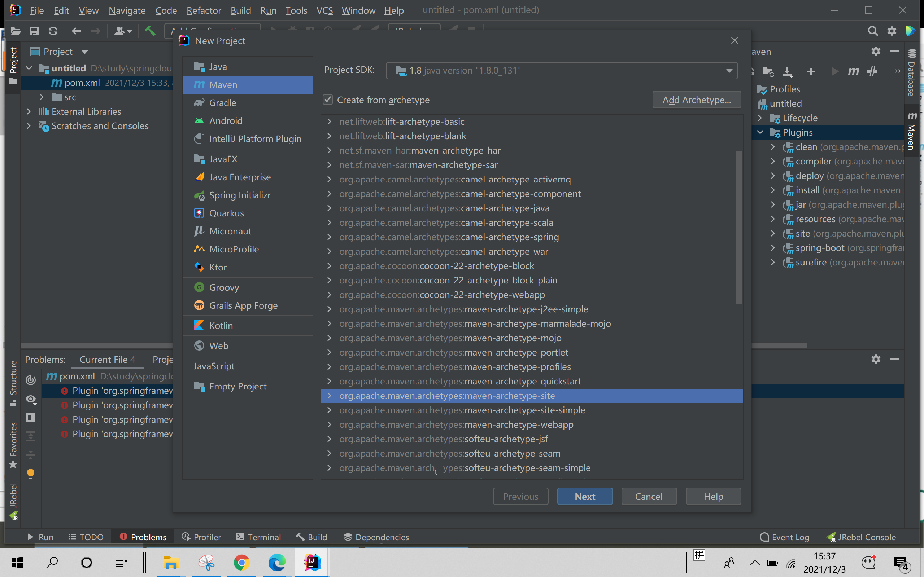Expand maven-archetype-quickstart entry

[329, 381]
